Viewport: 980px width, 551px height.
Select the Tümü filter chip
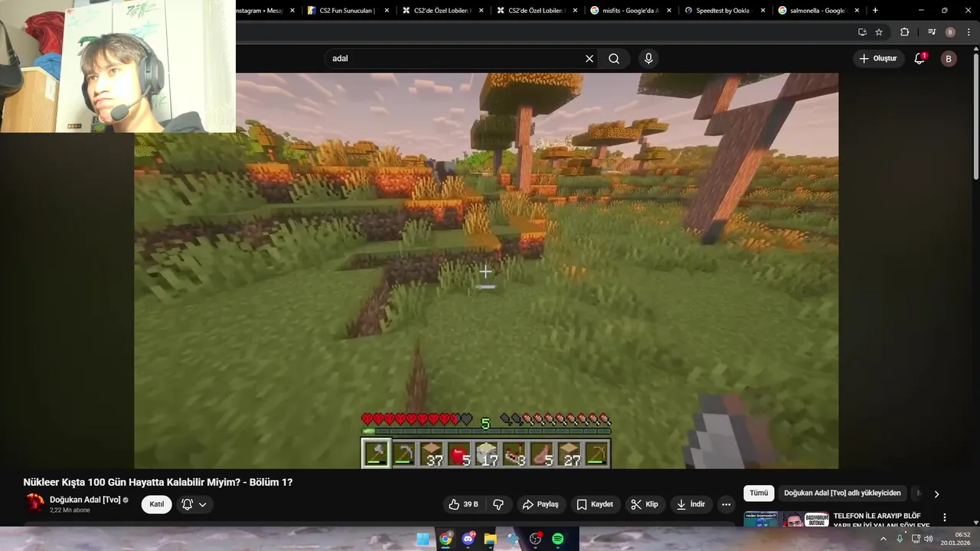(x=759, y=494)
